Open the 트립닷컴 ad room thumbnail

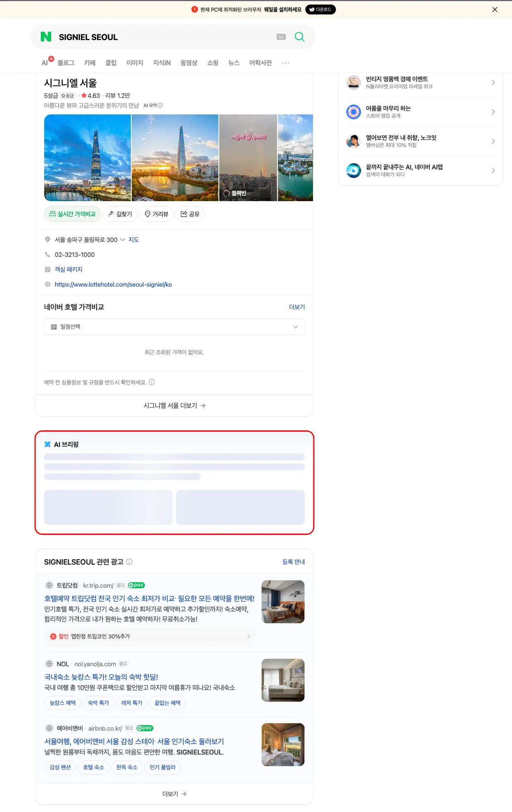coord(283,602)
